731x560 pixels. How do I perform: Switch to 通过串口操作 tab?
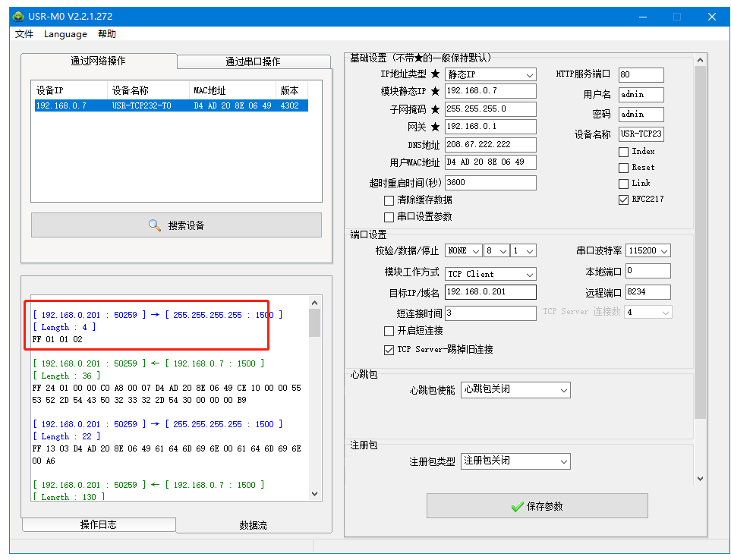coord(253,61)
